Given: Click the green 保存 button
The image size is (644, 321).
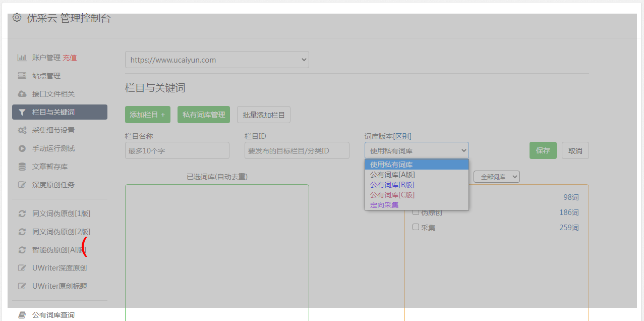Looking at the screenshot, I should tap(543, 150).
